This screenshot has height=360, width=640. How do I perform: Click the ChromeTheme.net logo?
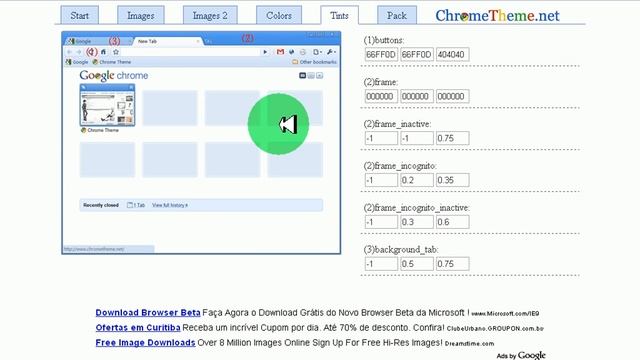[x=497, y=16]
